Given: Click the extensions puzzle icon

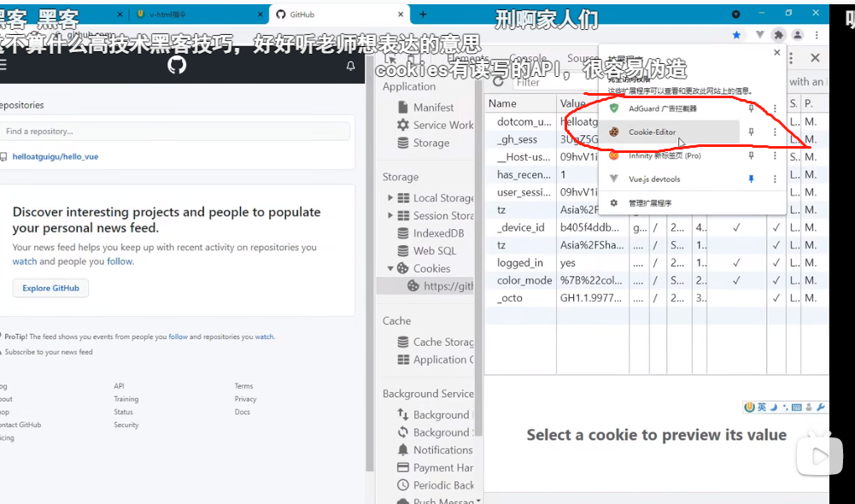Looking at the screenshot, I should click(779, 35).
